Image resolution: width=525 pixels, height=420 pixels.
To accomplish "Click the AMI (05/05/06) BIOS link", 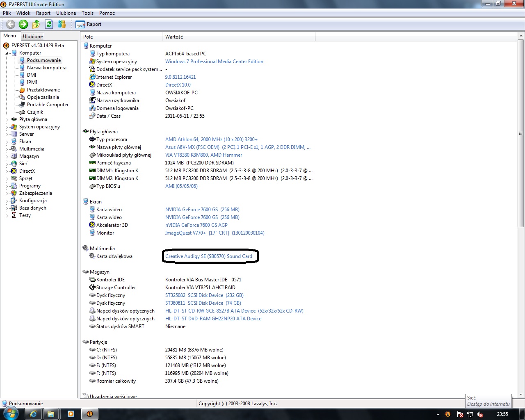I will [x=181, y=186].
